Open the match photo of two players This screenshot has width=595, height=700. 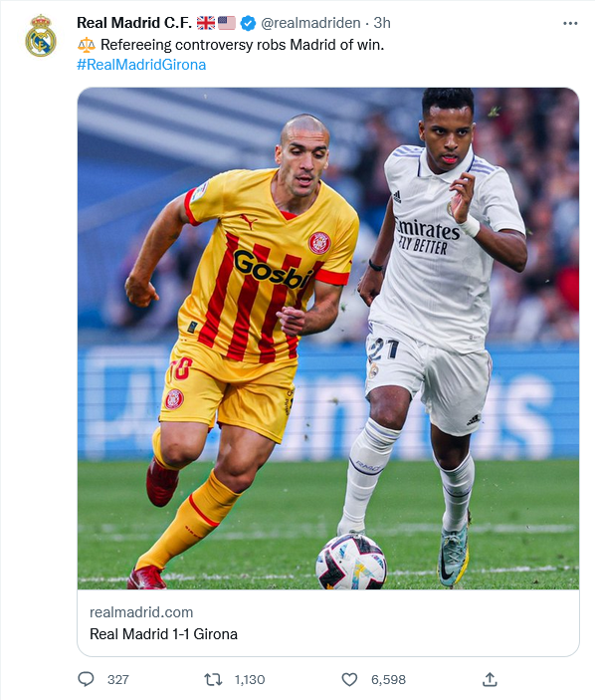(x=328, y=339)
